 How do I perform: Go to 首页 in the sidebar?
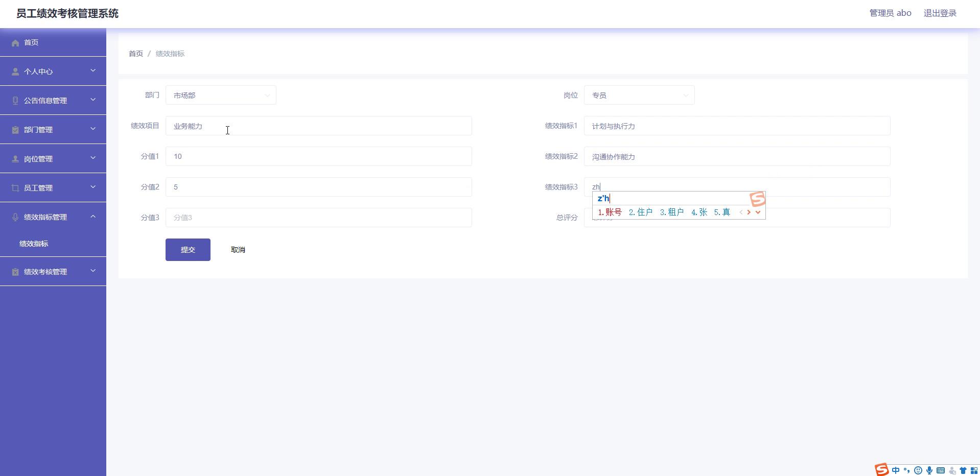(31, 42)
